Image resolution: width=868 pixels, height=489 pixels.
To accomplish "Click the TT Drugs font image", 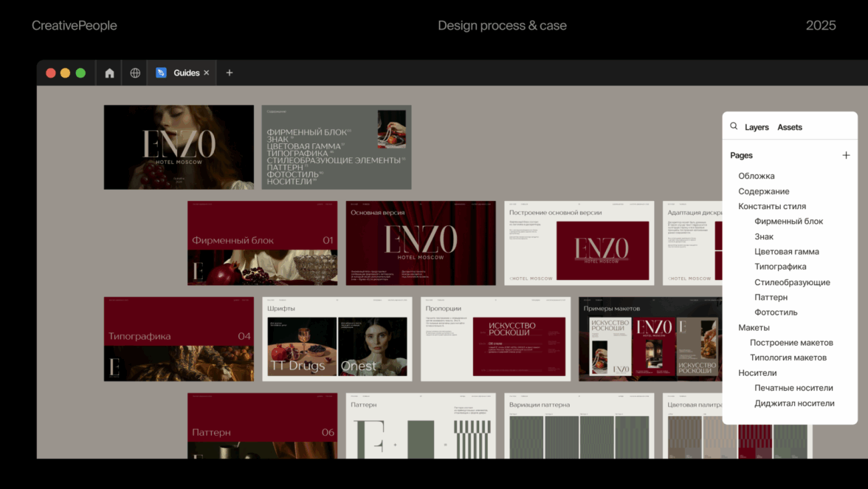I will 302,346.
